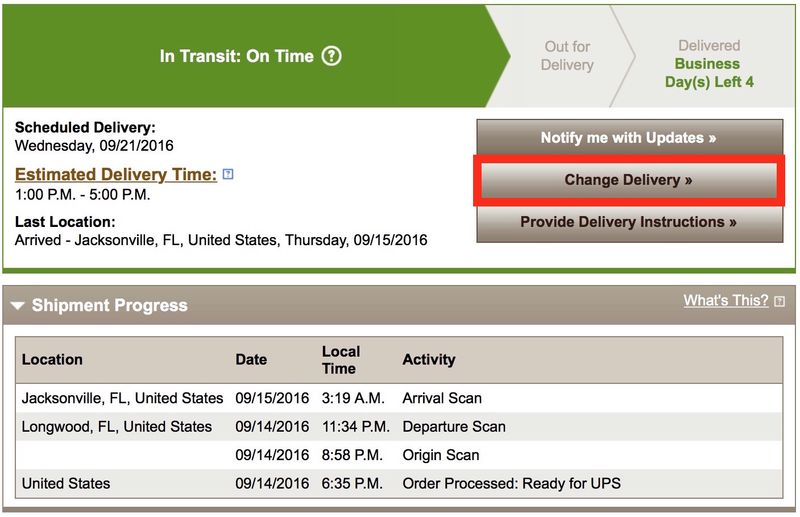This screenshot has height=517, width=800.
Task: Select the Out for Delivery progress step
Action: point(567,56)
